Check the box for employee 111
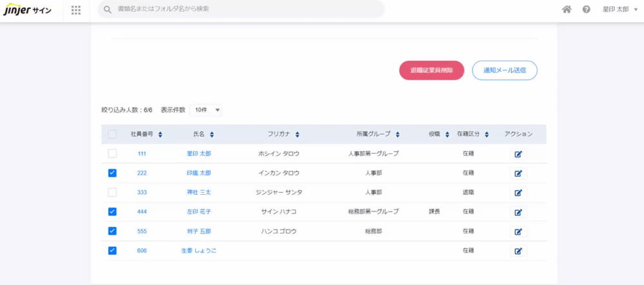Screen dimensions: 644x285 point(112,153)
